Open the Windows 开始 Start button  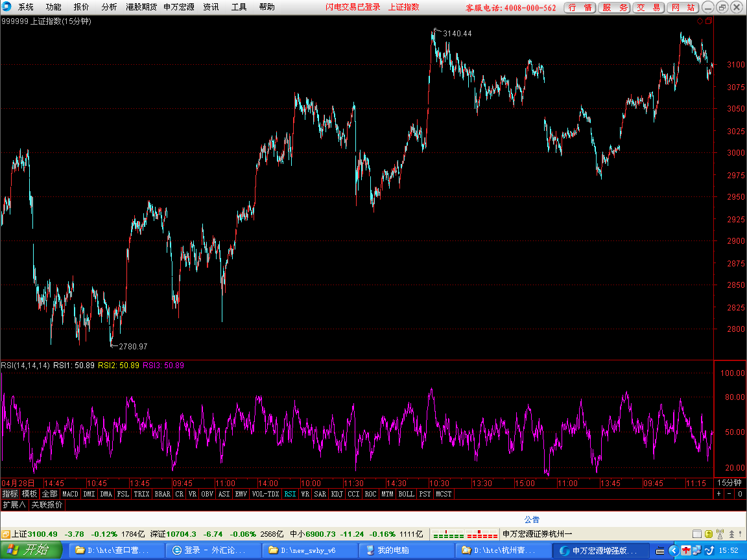tap(31, 550)
